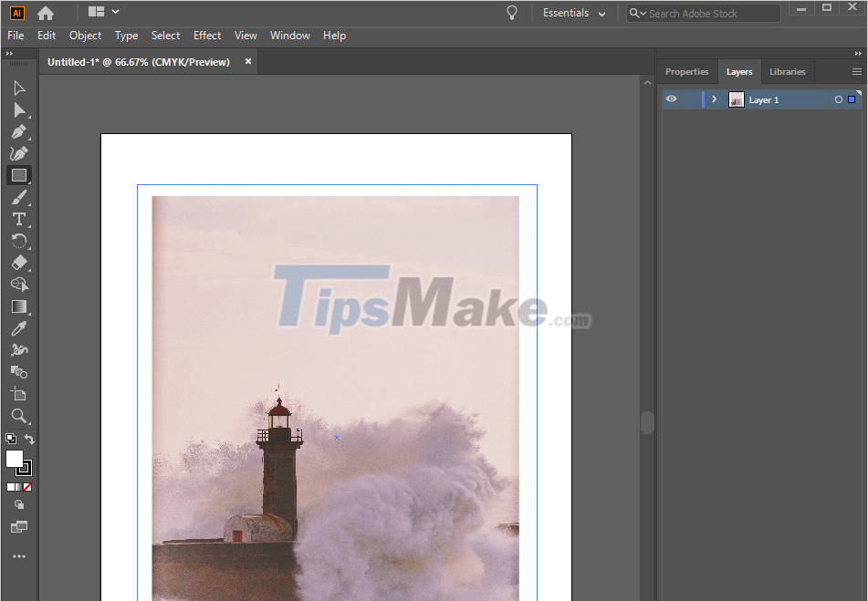Select the Eraser tool
868x601 pixels.
coord(18,263)
